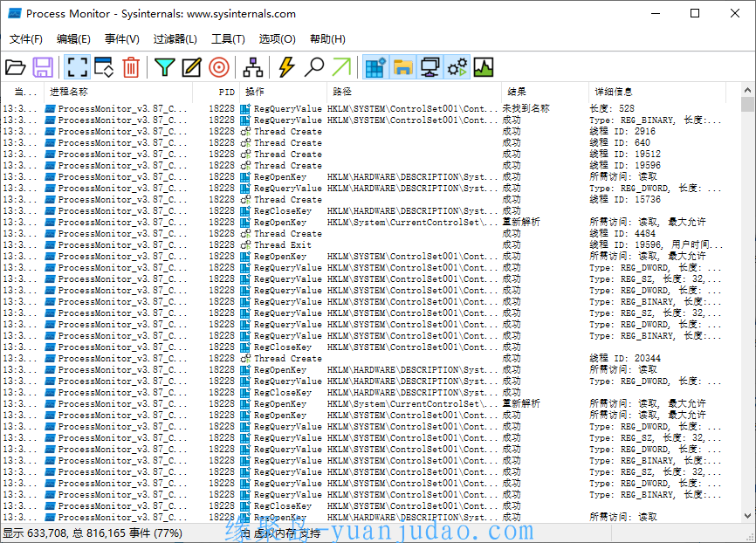
Task: Open the 编辑(E) menu
Action: [x=73, y=39]
